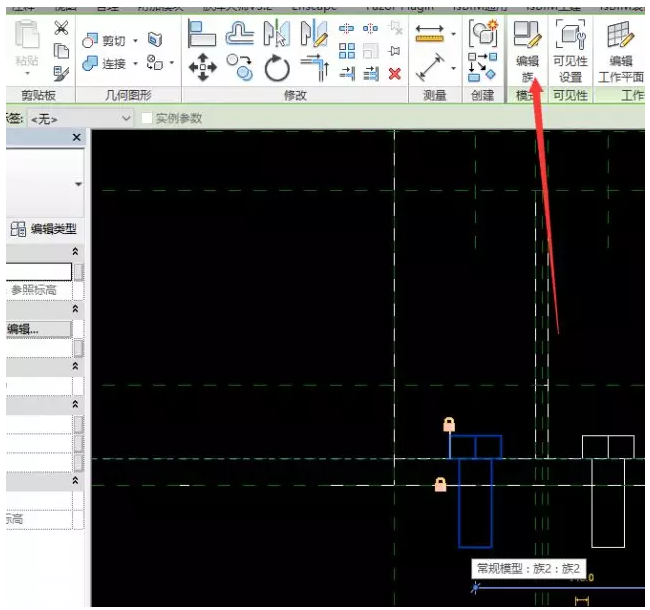Screen dimensions: 650x610
Task: Toggle the 实例参数 checkbox
Action: 148,119
